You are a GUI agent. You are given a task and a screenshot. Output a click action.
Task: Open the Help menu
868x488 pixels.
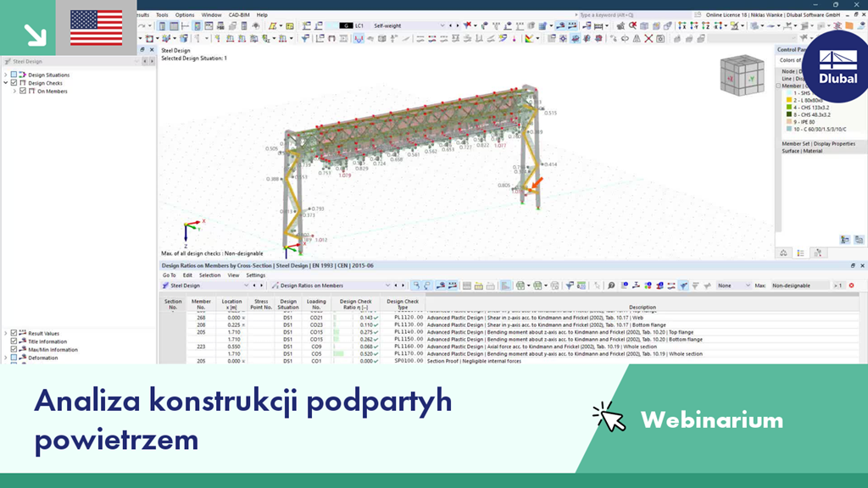tap(262, 15)
